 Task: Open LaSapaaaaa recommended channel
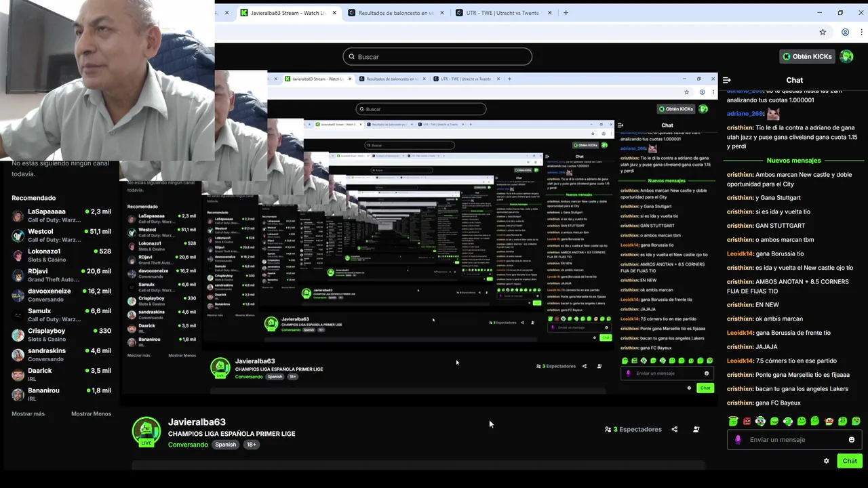coord(61,216)
